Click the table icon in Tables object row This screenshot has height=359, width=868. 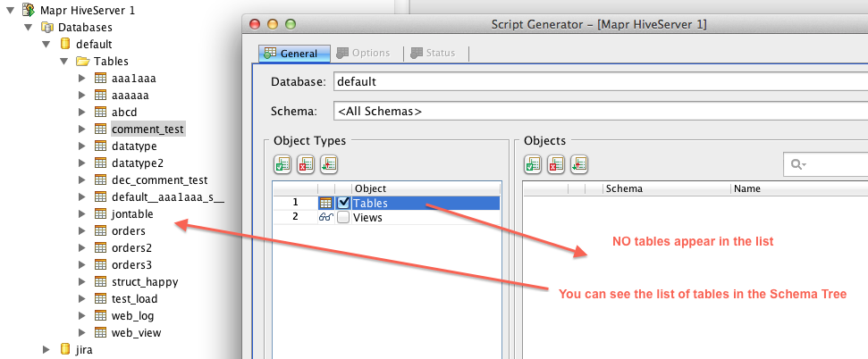click(x=326, y=203)
